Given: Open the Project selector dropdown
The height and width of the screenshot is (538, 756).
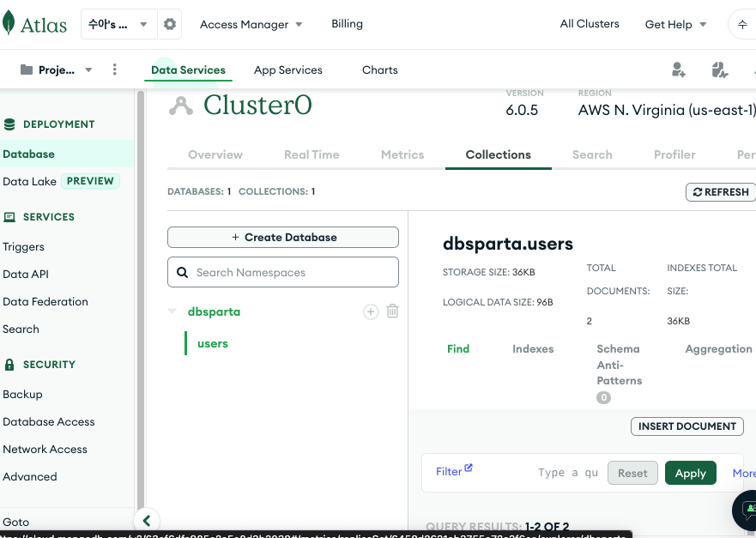Looking at the screenshot, I should pyautogui.click(x=57, y=70).
